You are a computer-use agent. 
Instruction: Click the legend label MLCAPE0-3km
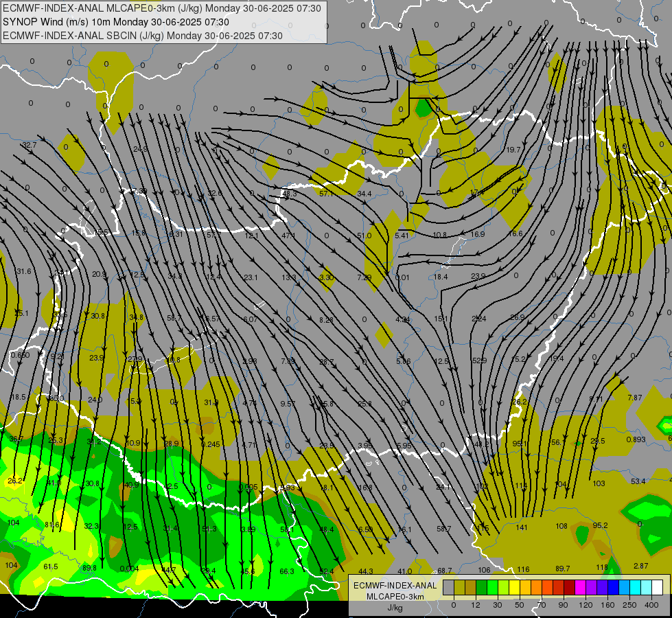[395, 597]
